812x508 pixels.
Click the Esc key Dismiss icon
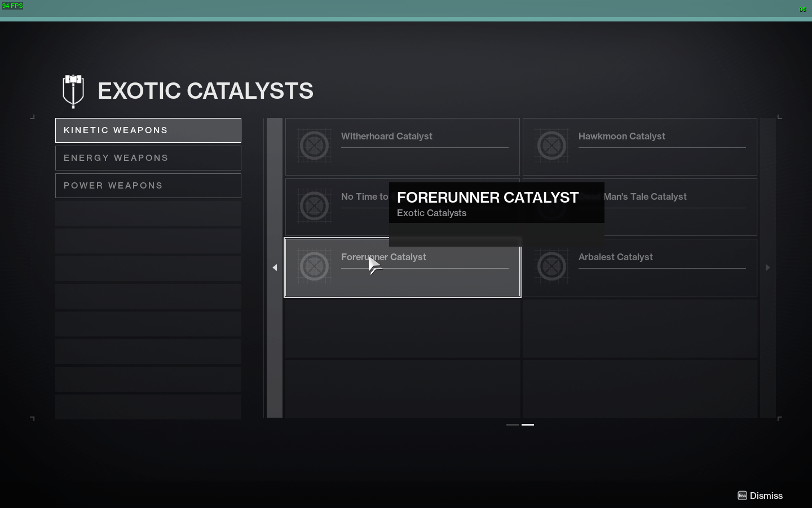742,496
